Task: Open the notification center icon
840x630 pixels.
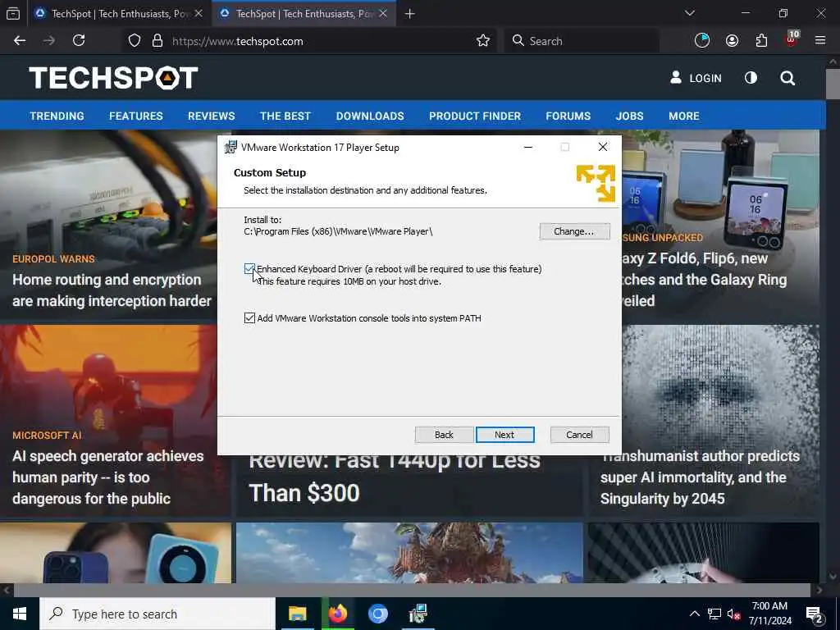Action: point(815,615)
